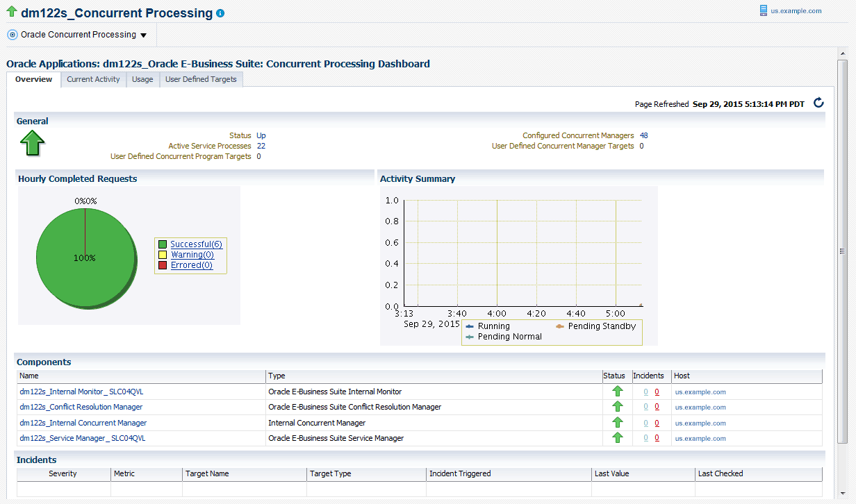Open dm122s_Conflict Resolution Manager component
Image resolution: width=856 pixels, height=504 pixels.
(81, 407)
